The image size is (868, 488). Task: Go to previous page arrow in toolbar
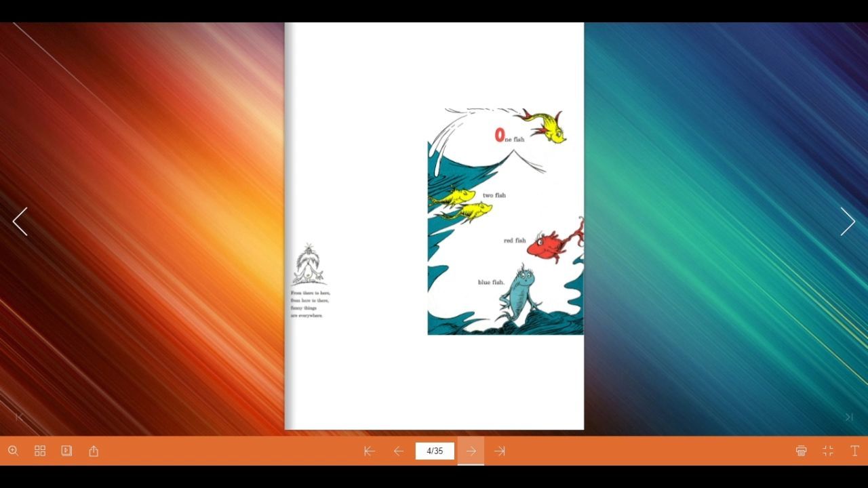tap(399, 451)
